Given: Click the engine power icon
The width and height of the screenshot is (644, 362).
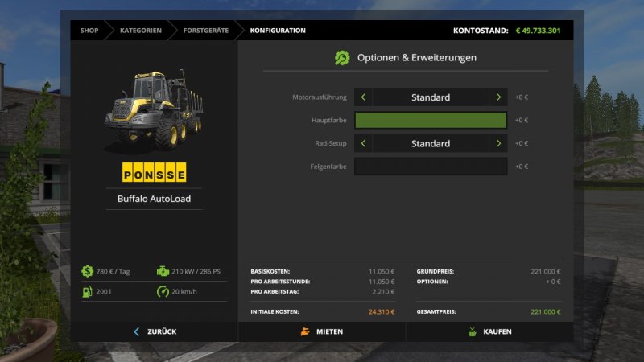Looking at the screenshot, I should tap(163, 271).
